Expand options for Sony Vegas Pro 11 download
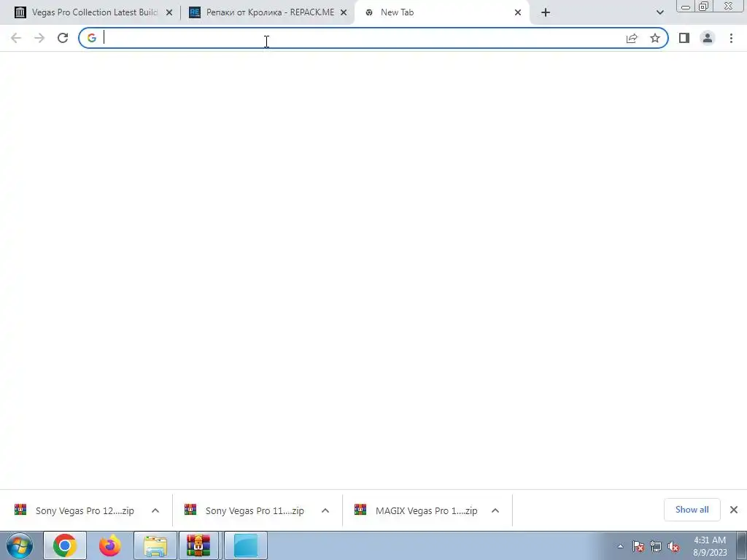 (x=325, y=510)
